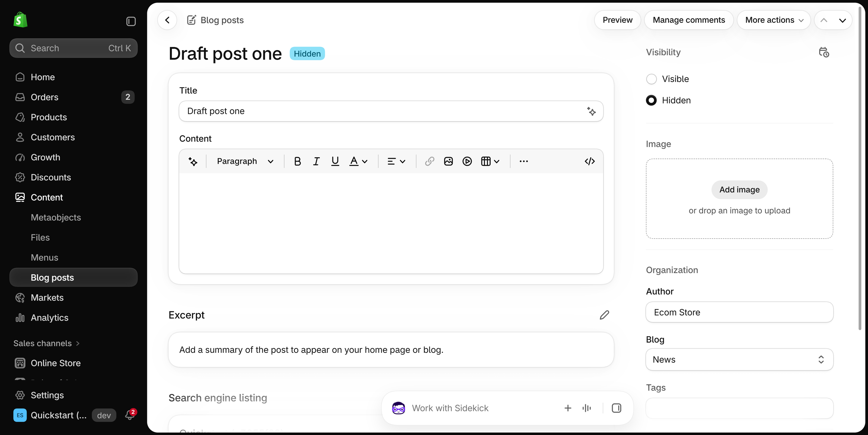
Task: Focus the sidebar Search box
Action: point(74,48)
